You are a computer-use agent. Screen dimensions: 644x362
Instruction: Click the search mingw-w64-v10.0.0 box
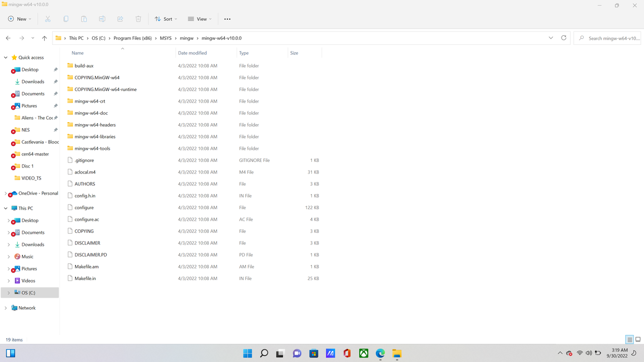pyautogui.click(x=608, y=38)
